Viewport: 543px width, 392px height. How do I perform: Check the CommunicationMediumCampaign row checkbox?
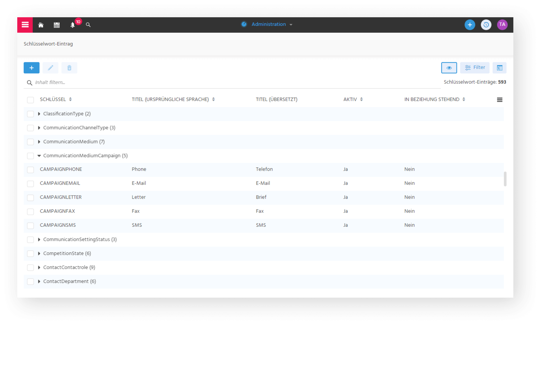click(30, 156)
